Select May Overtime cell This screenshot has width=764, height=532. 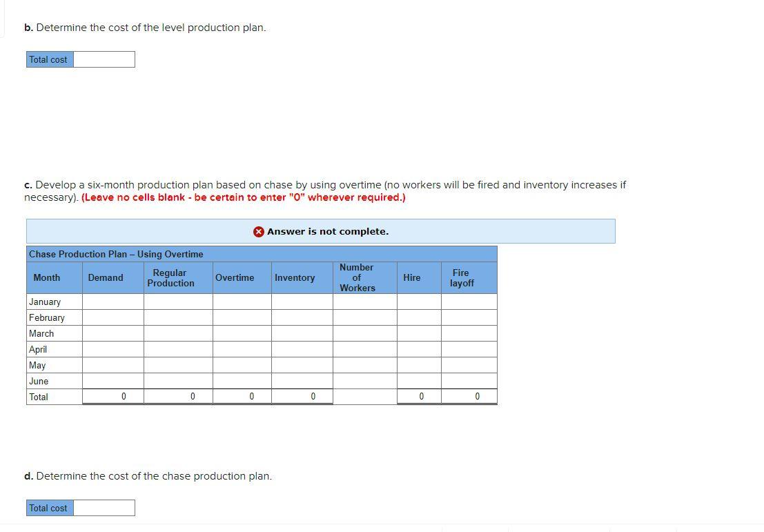pyautogui.click(x=242, y=365)
